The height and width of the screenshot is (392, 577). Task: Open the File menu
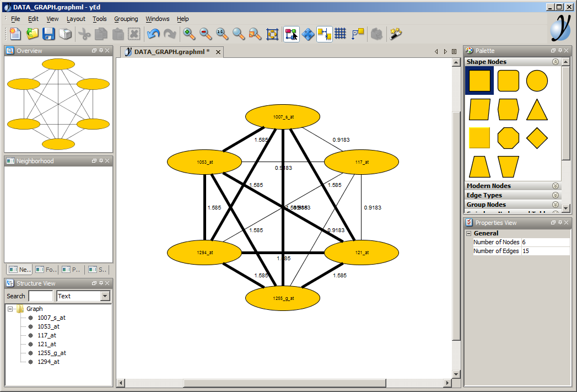pyautogui.click(x=15, y=19)
